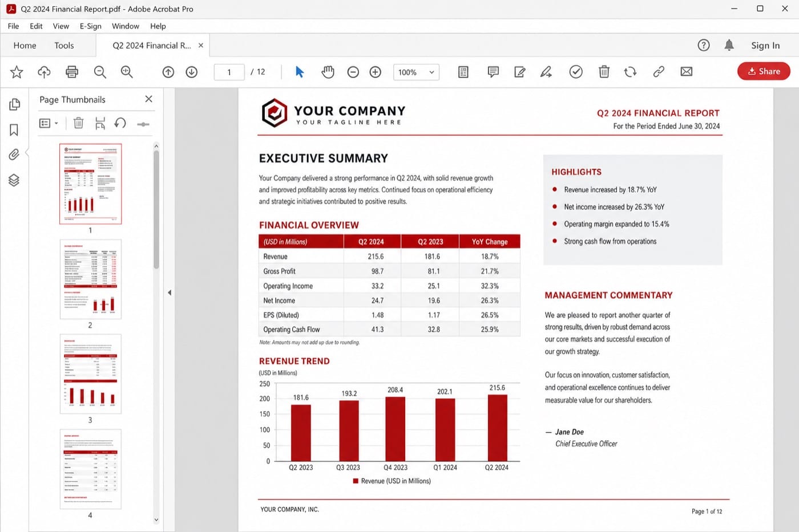Close the Q2 2024 Financial document tab
799x532 pixels.
201,46
